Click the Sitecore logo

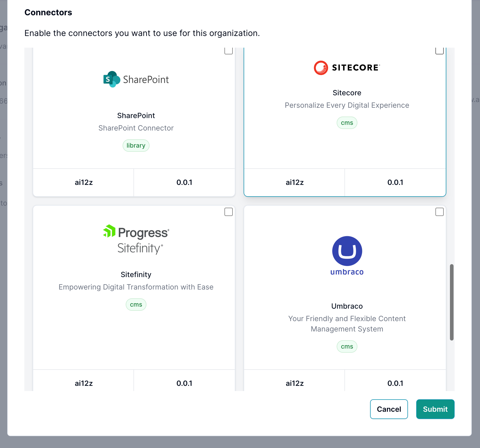pos(347,68)
